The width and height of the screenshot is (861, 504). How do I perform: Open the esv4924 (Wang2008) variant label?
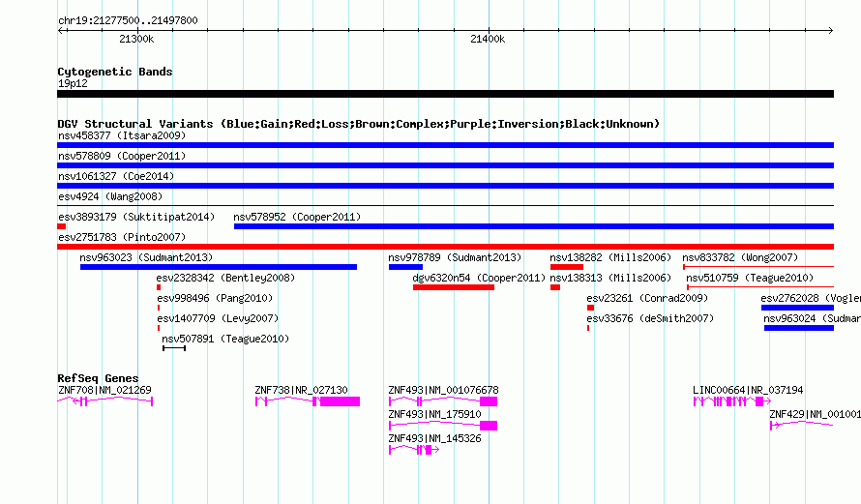110,196
